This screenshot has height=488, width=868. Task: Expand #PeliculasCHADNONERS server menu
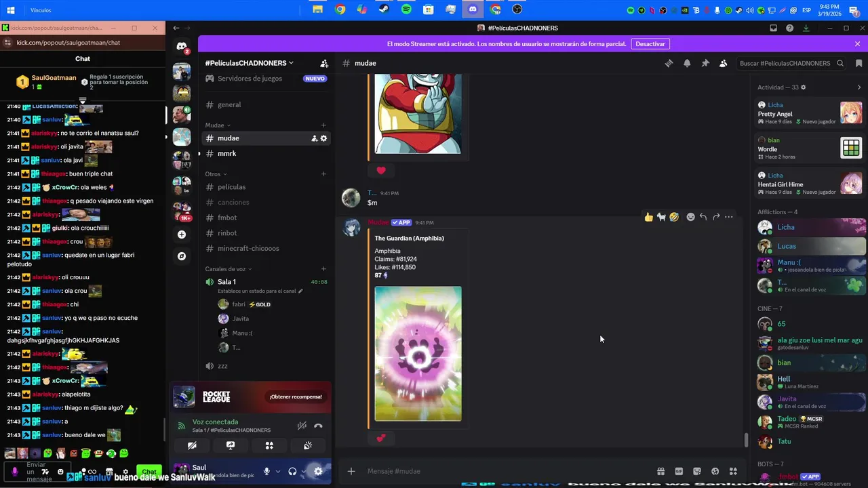click(249, 63)
